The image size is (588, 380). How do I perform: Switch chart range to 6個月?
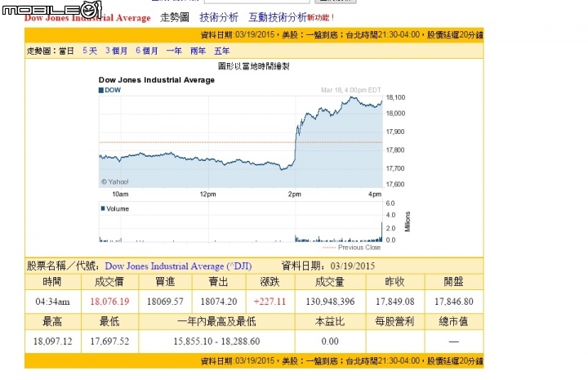(x=147, y=51)
